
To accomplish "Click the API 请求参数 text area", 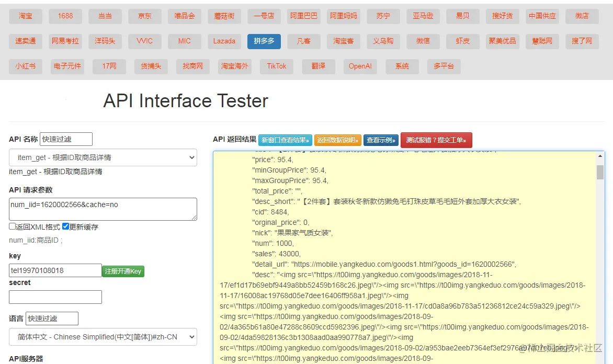I will [x=103, y=209].
